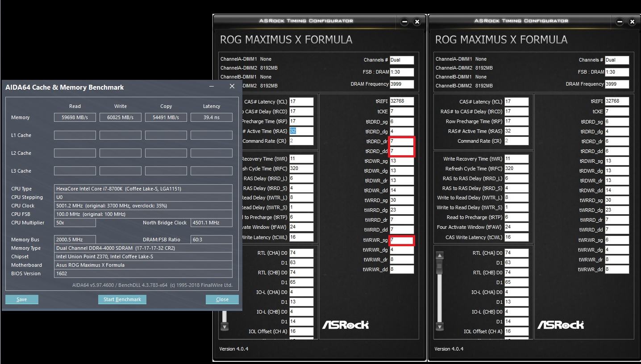Click tCWL field in right Configurator
The image size is (641, 364).
[x=516, y=237]
